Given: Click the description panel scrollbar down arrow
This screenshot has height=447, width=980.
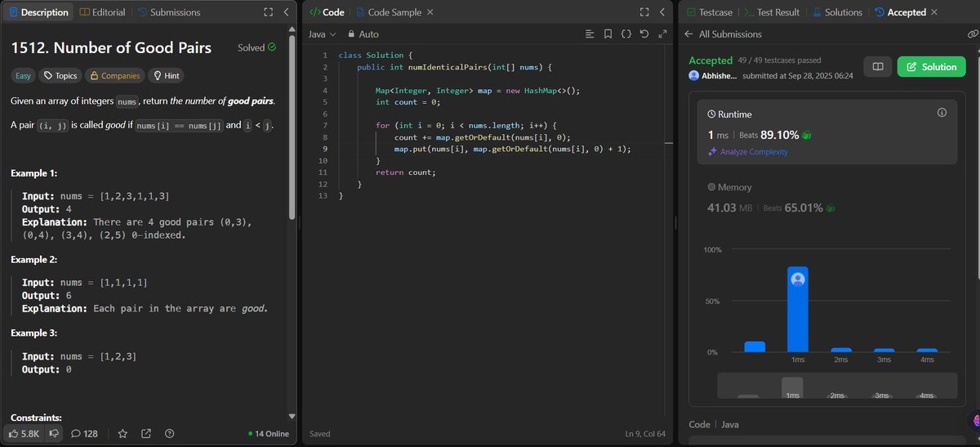Looking at the screenshot, I should (292, 416).
